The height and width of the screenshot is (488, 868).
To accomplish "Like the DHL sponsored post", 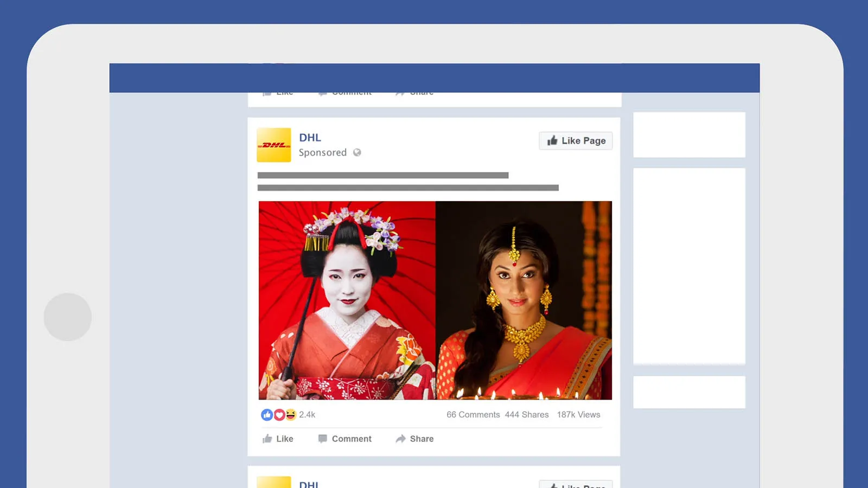I will [278, 439].
